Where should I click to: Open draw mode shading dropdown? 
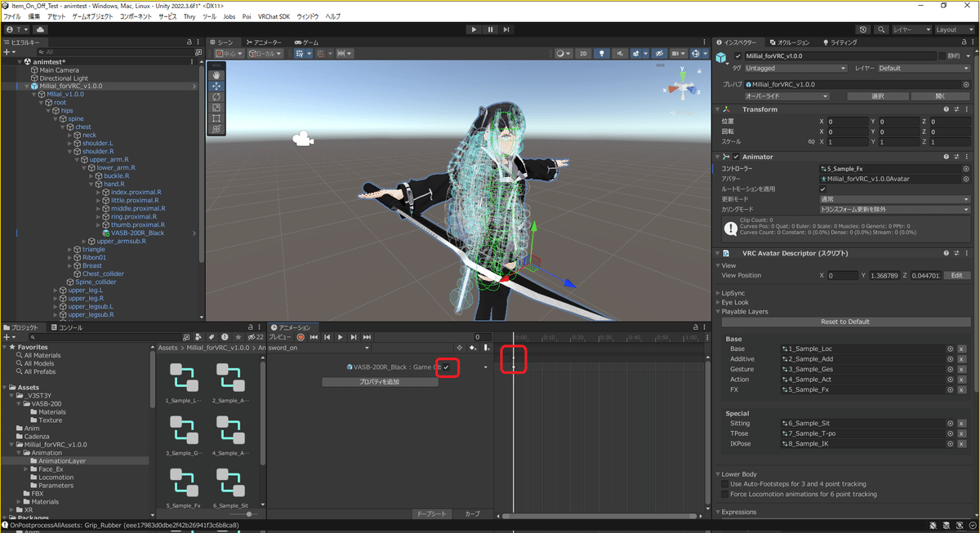pos(563,53)
